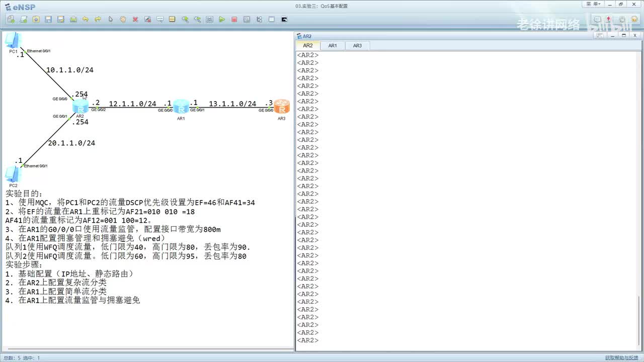The image size is (644, 362).
Task: Click the white square toolbar icon
Action: click(272, 20)
